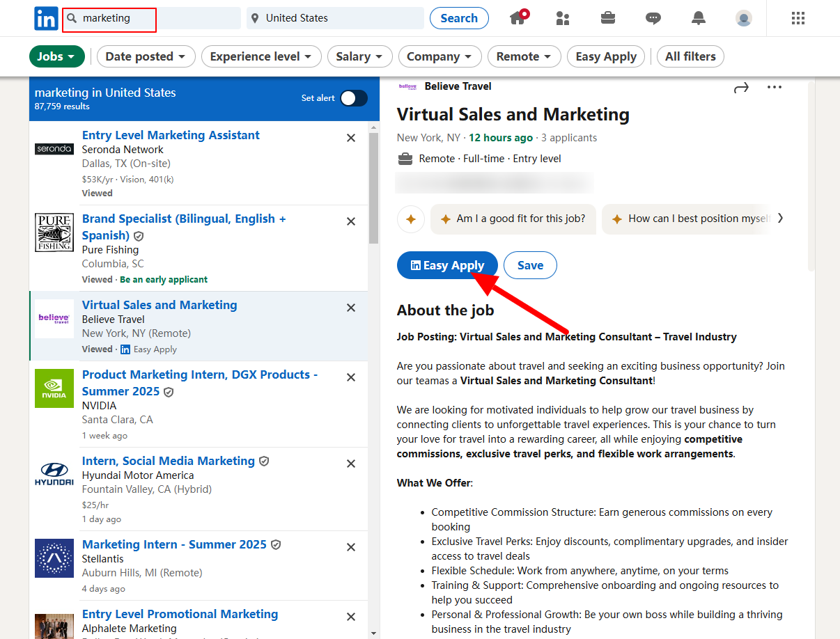Share the job posting via arrow icon
The image size is (840, 639).
coord(741,87)
